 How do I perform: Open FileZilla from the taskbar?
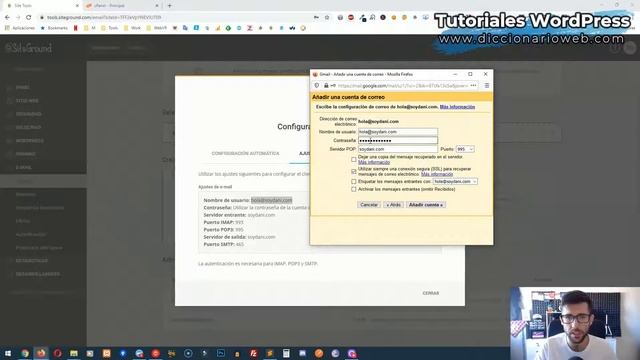click(253, 353)
